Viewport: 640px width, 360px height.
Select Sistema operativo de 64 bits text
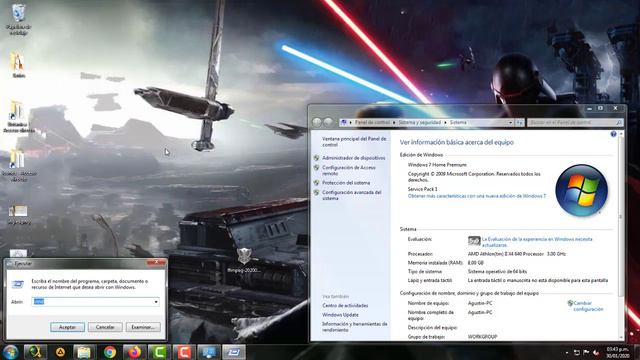pyautogui.click(x=497, y=271)
